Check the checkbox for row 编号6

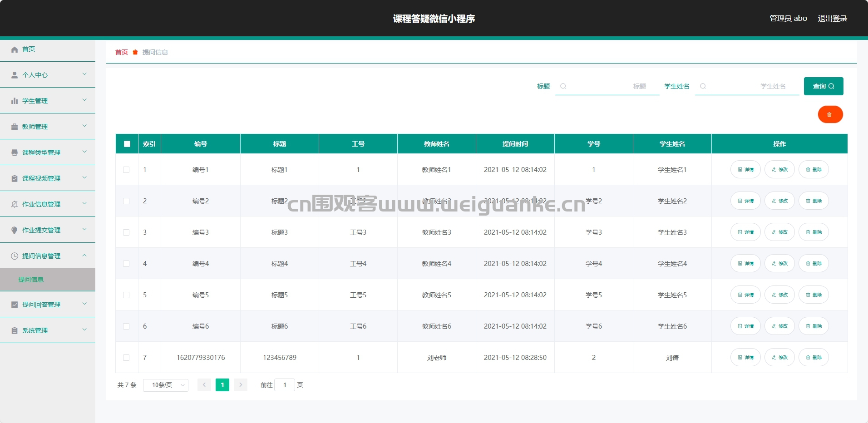pyautogui.click(x=126, y=326)
